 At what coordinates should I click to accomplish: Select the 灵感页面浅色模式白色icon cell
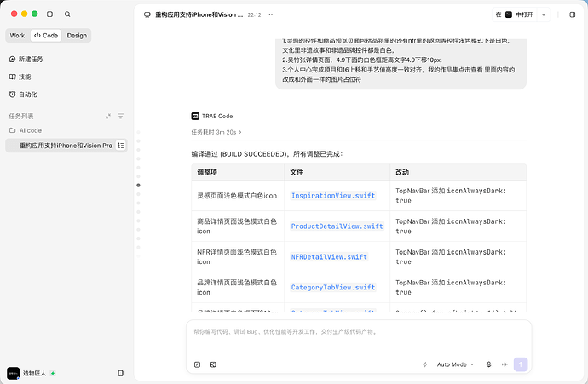coord(237,196)
